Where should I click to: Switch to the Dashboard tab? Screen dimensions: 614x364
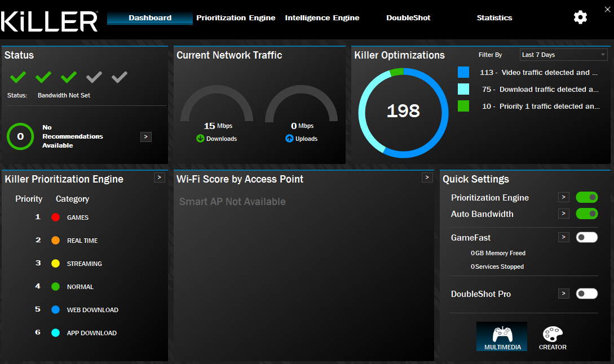click(x=150, y=17)
